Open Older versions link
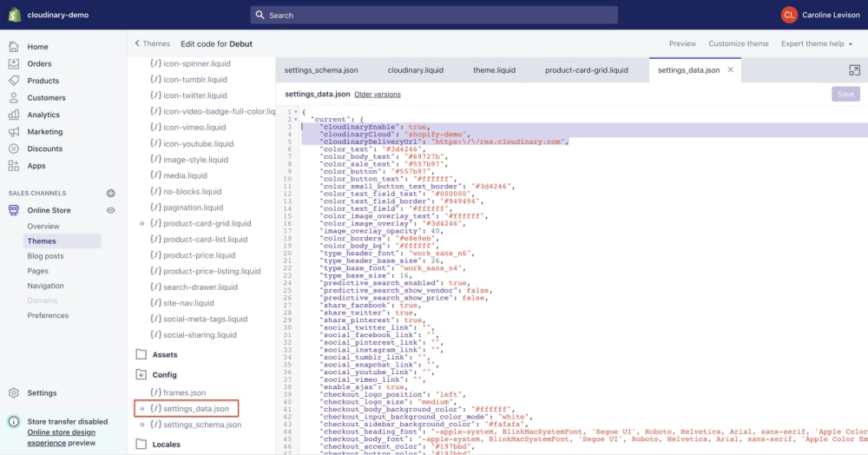This screenshot has height=455, width=868. 378,95
